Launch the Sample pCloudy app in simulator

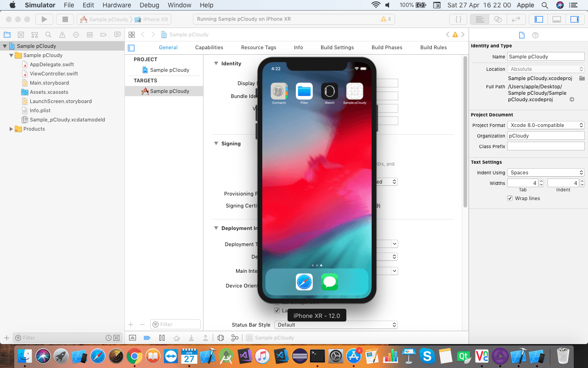(x=355, y=91)
